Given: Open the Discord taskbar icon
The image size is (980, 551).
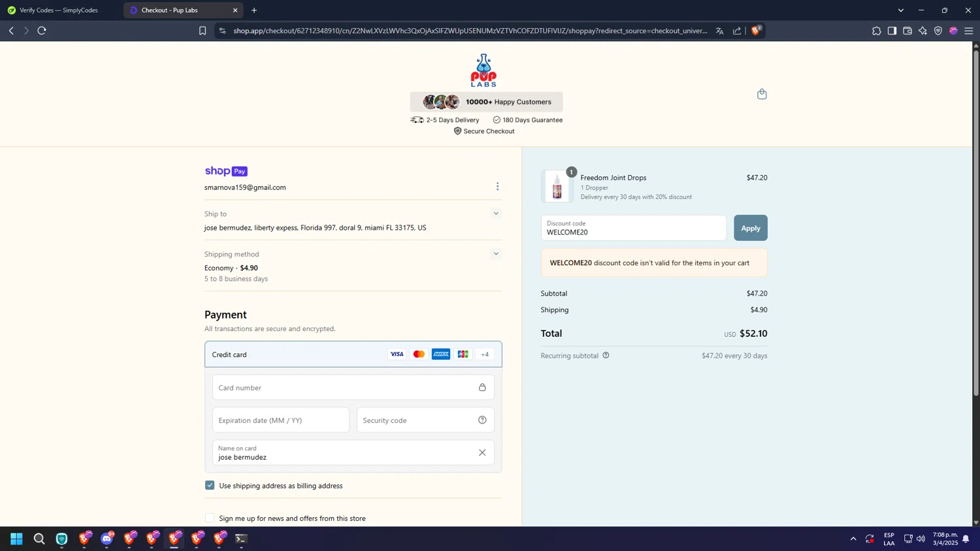Looking at the screenshot, I should point(107,539).
